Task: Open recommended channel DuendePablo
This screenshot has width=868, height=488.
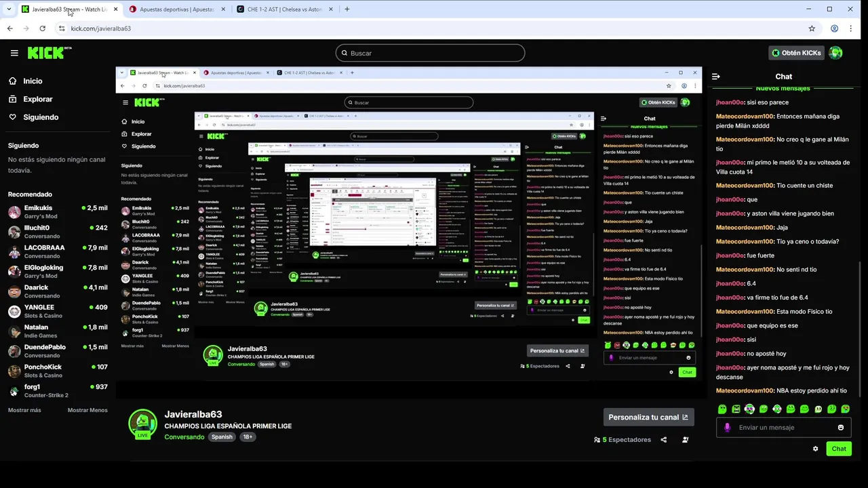Action: 58,351
